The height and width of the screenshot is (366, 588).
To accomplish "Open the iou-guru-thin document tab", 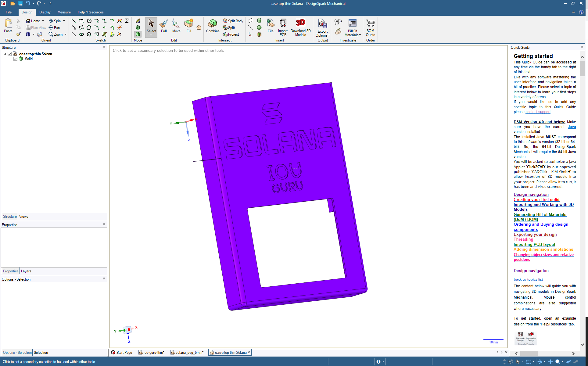I will 152,352.
